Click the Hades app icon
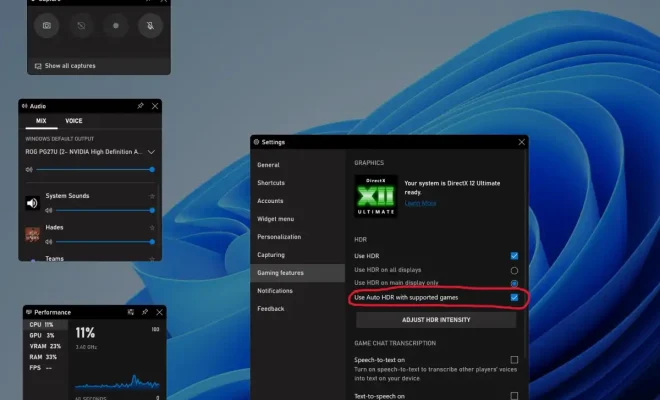Image resolution: width=660 pixels, height=400 pixels. coord(32,235)
